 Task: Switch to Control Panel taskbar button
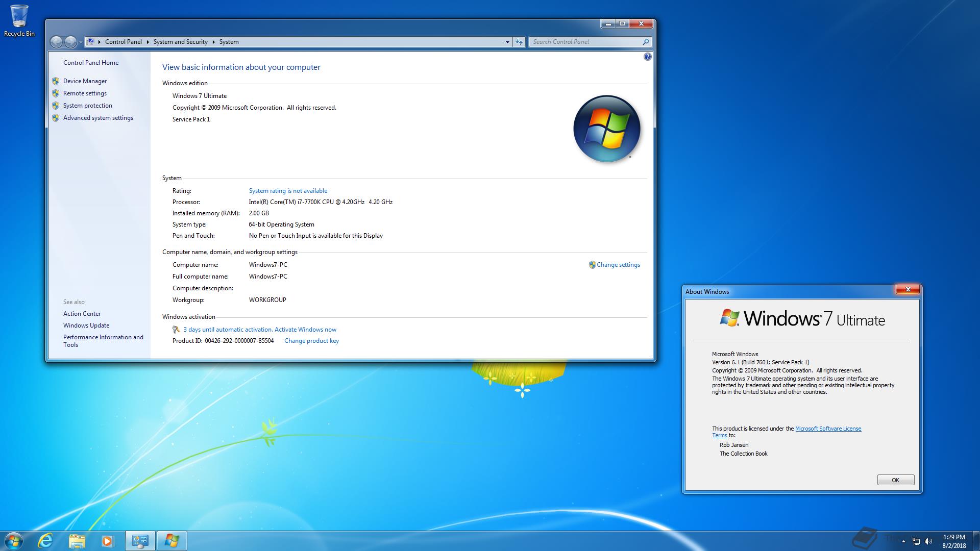[x=140, y=541]
